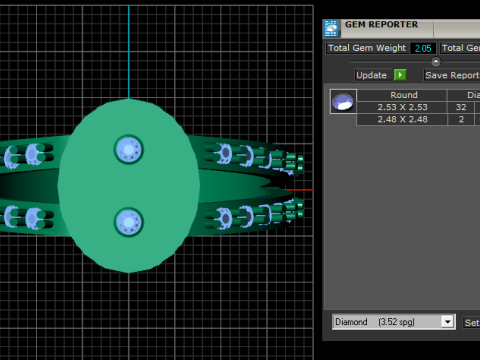The height and width of the screenshot is (360, 480).
Task: Click the round gem thumbnail in the table
Action: click(x=343, y=102)
